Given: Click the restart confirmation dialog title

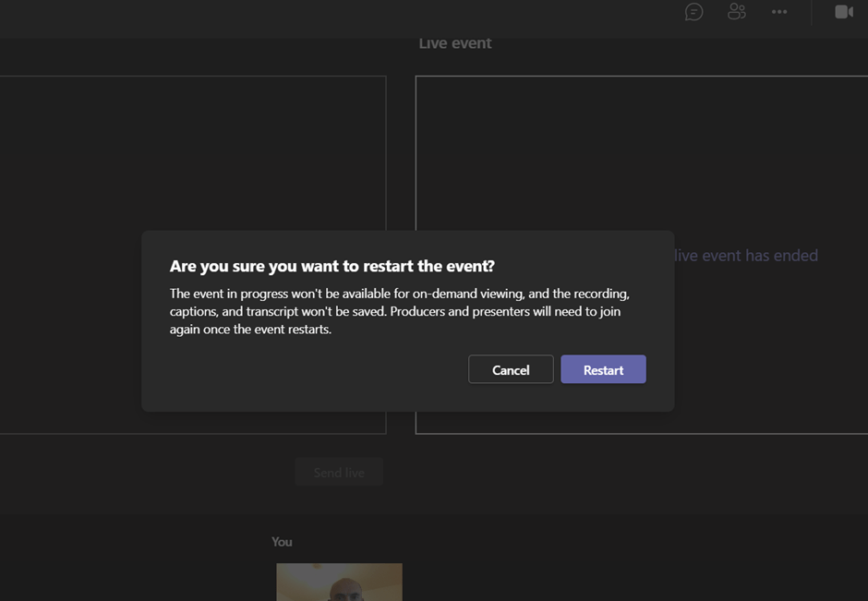Looking at the screenshot, I should (x=332, y=266).
